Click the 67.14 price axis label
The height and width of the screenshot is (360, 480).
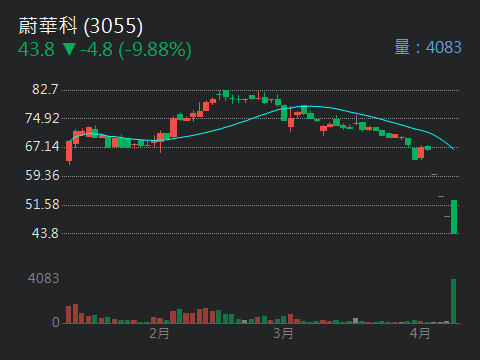tap(42, 147)
